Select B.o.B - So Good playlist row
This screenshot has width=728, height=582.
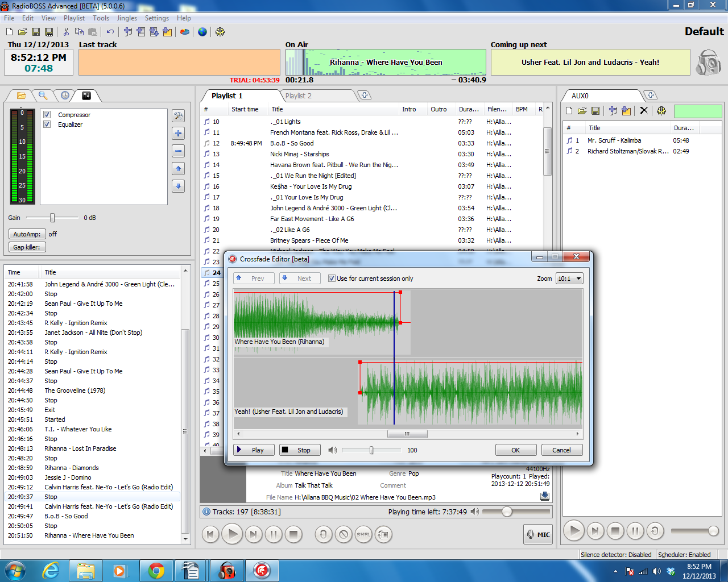click(373, 143)
